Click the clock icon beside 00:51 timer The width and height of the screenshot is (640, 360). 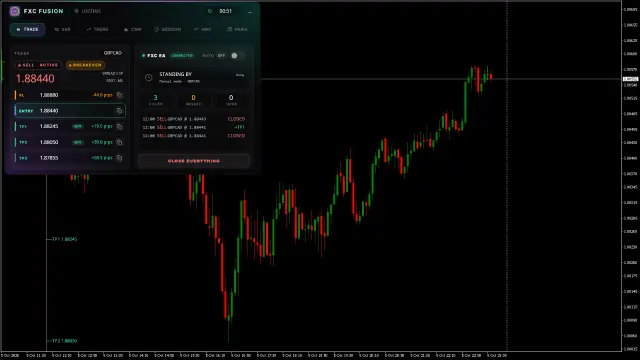tap(210, 11)
